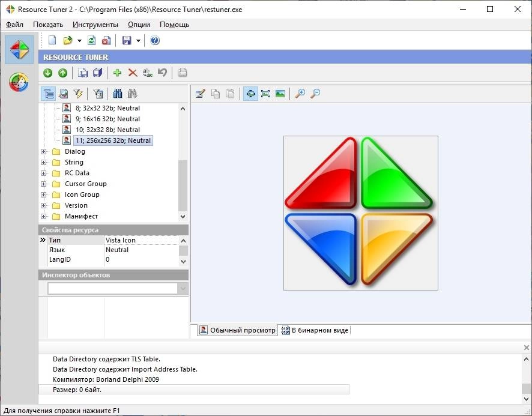
Task: Click the preview magnifier icon above the tree
Action: (x=64, y=94)
